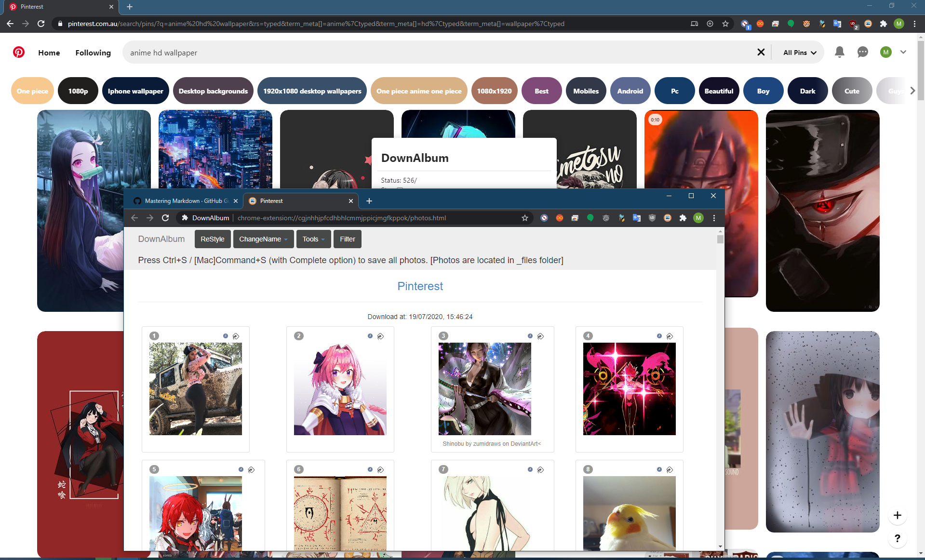Click the link arrow icon on photo 2
925x560 pixels.
click(380, 336)
